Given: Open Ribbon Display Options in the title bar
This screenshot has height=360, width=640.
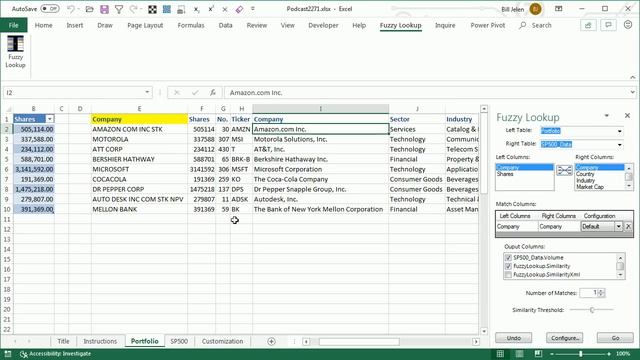Looking at the screenshot, I should click(558, 9).
